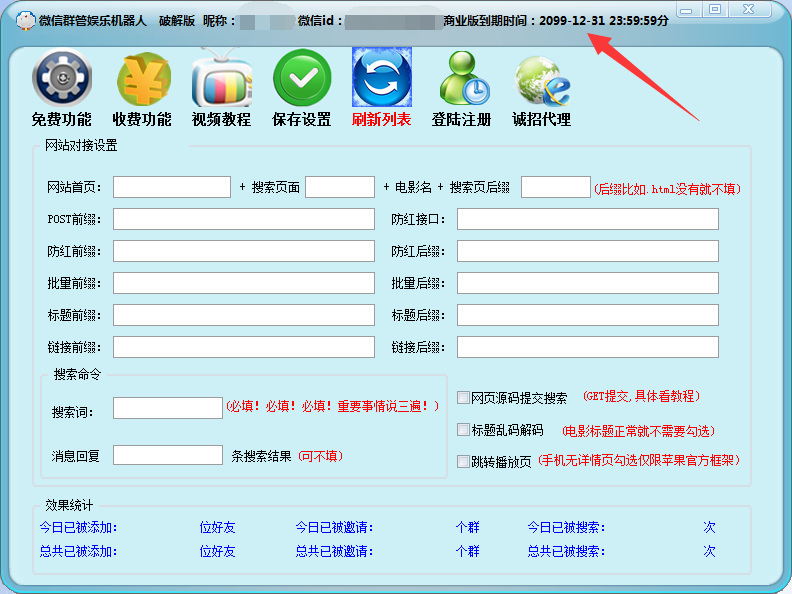Click the 链接后缀 text box

[x=588, y=347]
